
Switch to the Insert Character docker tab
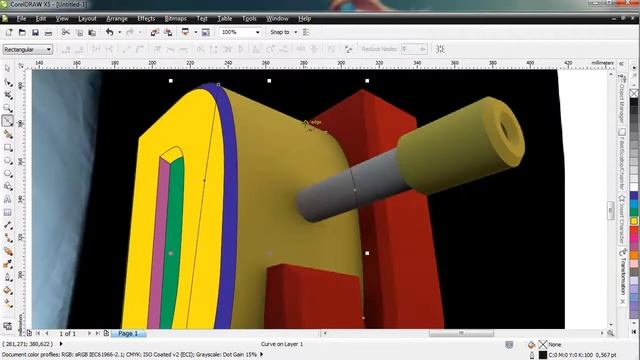pyautogui.click(x=622, y=218)
